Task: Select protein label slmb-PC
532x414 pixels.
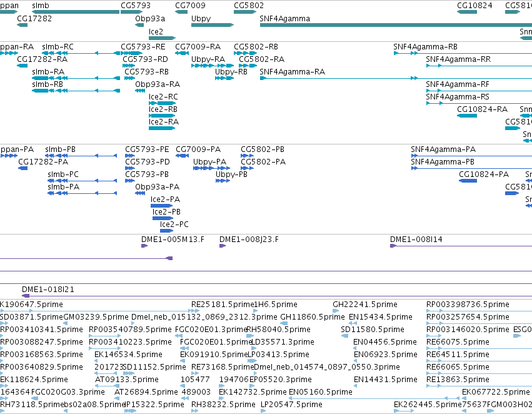Action: 63,174
